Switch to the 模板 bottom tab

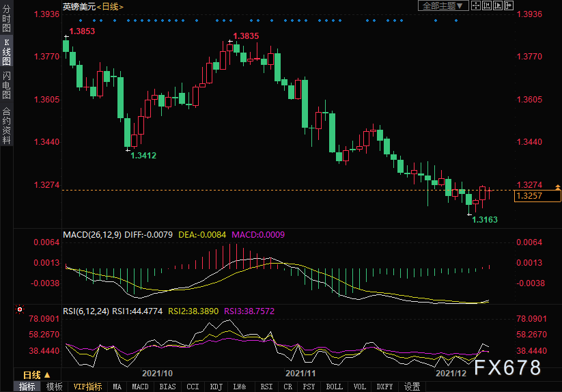[54, 387]
